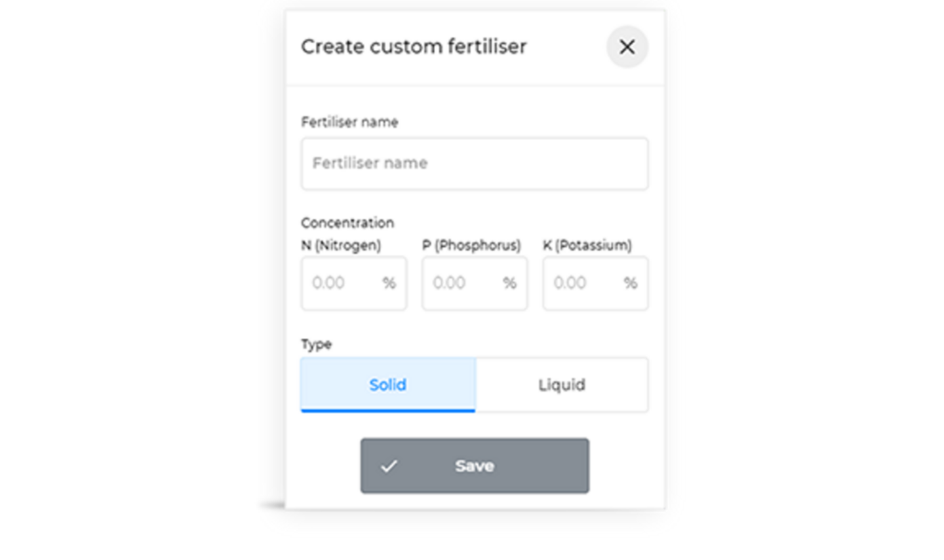Click the K (Potassium) label text

click(x=587, y=245)
